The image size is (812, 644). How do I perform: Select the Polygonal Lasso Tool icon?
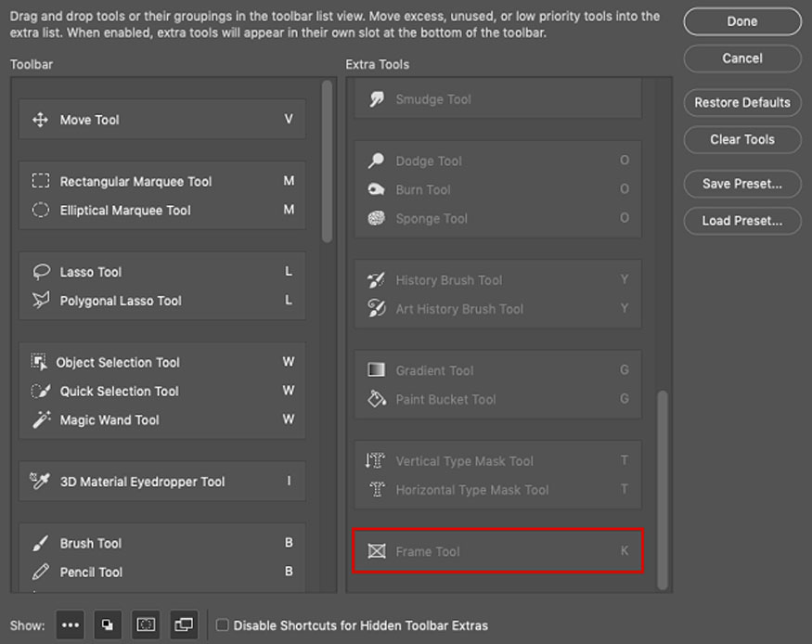40,301
